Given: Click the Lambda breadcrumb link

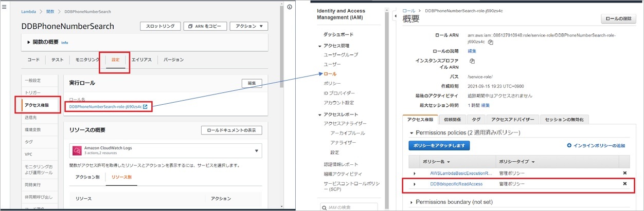Looking at the screenshot, I should (28, 11).
